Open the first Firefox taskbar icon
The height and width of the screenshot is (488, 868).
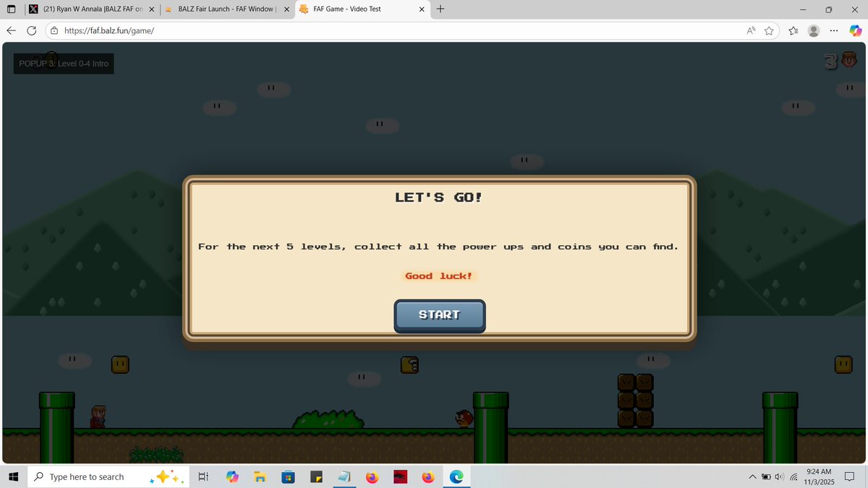click(x=372, y=476)
